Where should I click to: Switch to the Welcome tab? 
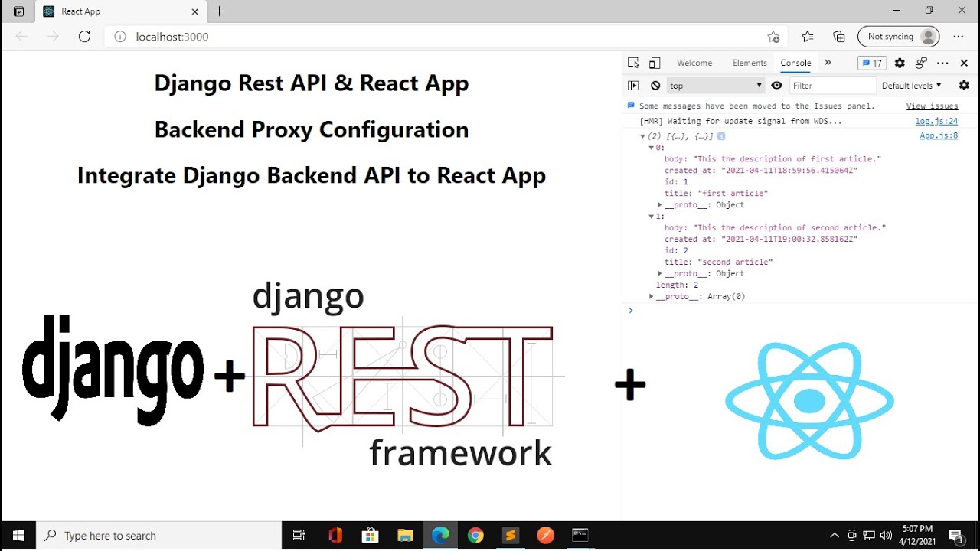coord(694,63)
